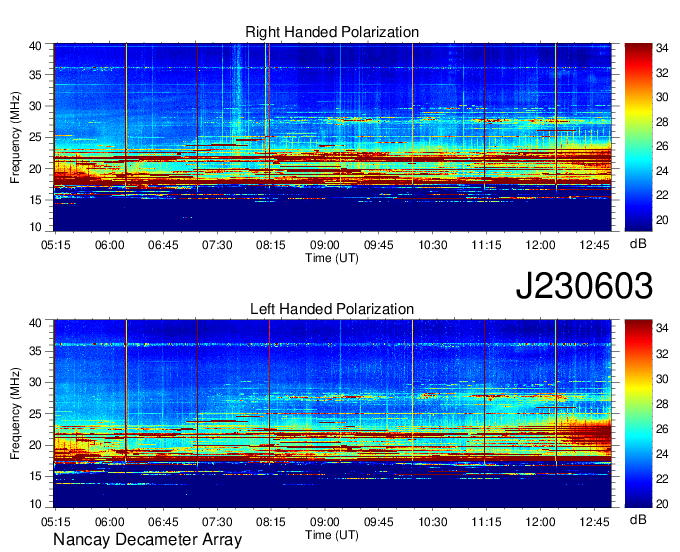Click the 10:30 time tick on Right Handed plot
The image size is (680, 552).
pos(432,245)
